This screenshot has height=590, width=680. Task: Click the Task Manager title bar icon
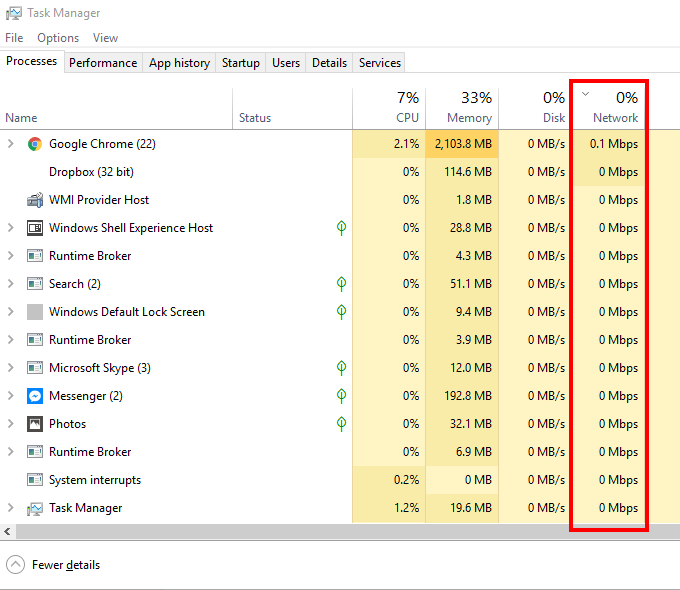point(13,13)
